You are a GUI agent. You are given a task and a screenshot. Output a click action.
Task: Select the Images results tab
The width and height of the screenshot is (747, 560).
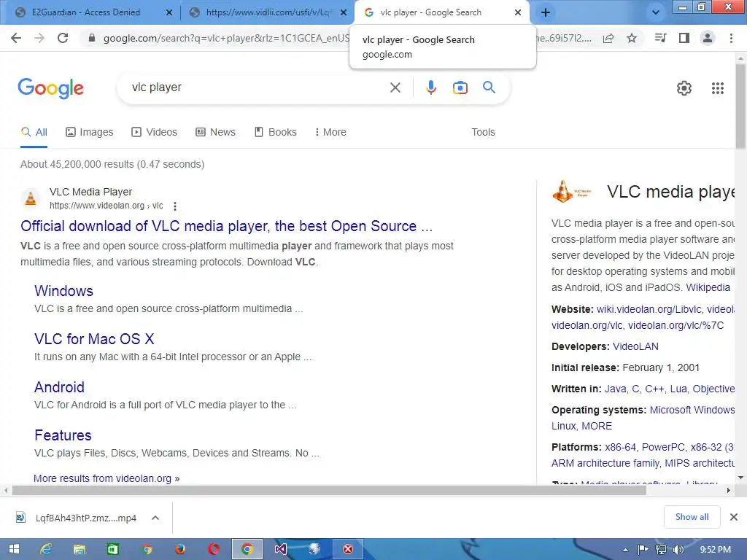(x=90, y=132)
